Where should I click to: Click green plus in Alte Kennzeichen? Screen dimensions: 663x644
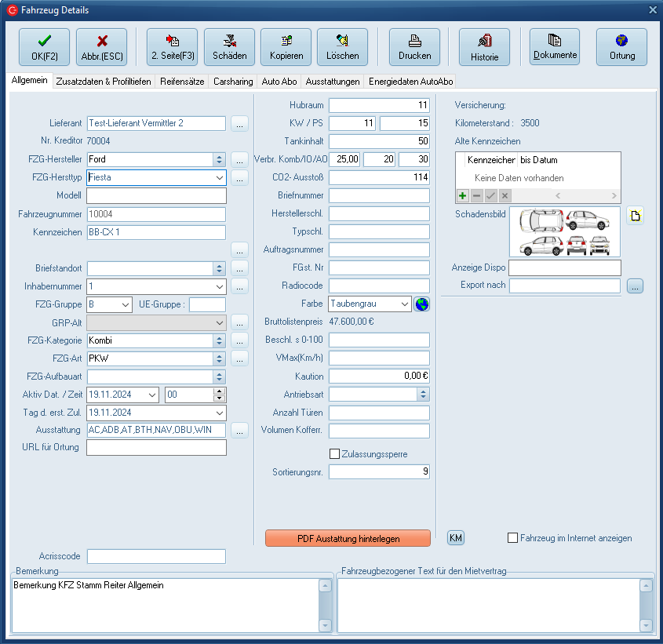click(x=463, y=195)
